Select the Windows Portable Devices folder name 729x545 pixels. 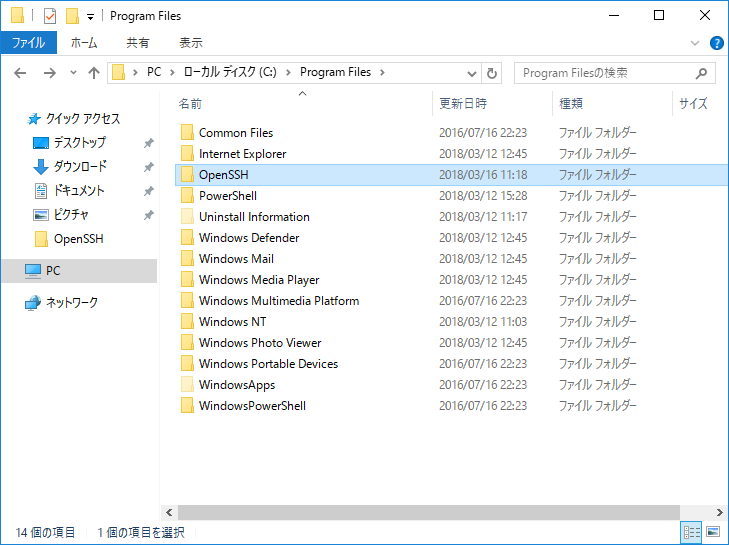pos(268,364)
